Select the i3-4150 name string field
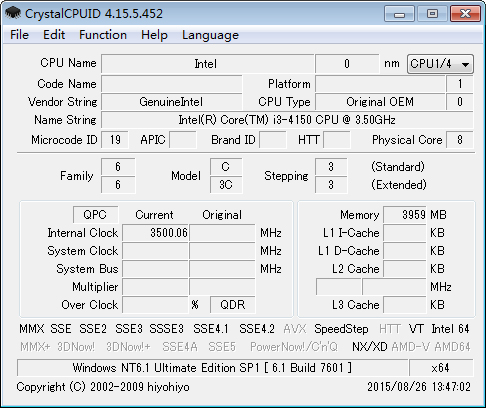The width and height of the screenshot is (486, 408). coord(287,120)
